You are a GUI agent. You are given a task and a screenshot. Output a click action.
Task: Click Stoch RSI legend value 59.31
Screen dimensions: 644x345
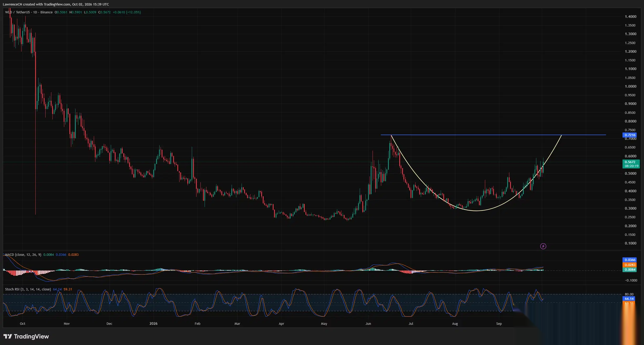pos(68,289)
